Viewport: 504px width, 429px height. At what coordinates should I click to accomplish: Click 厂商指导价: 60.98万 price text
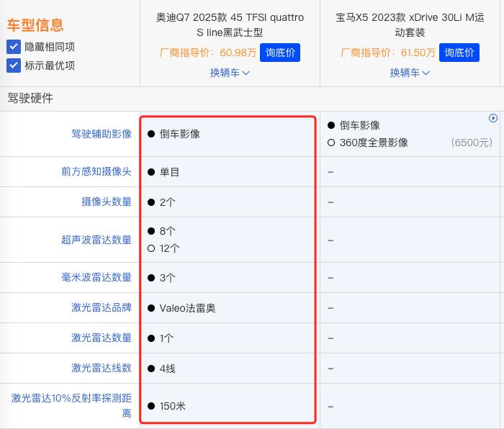click(x=207, y=53)
